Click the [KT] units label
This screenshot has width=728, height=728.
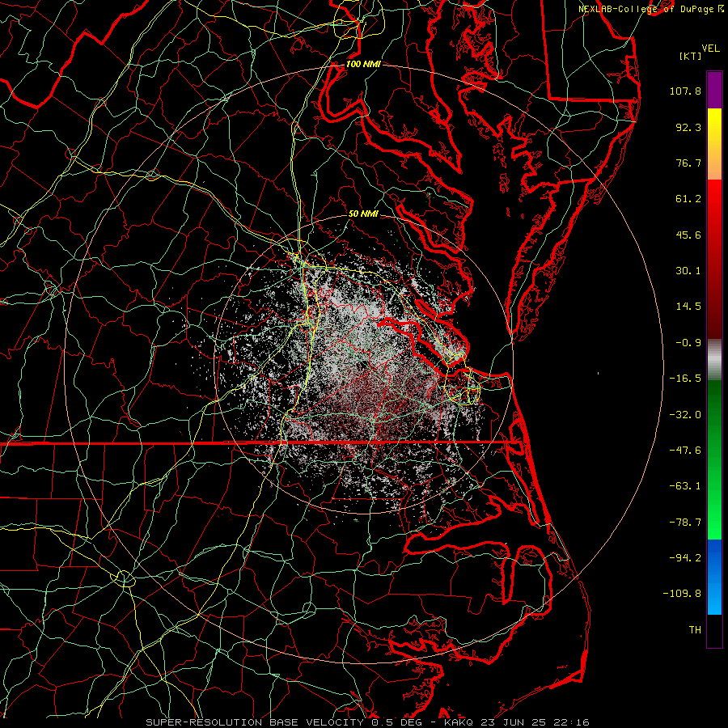click(691, 56)
